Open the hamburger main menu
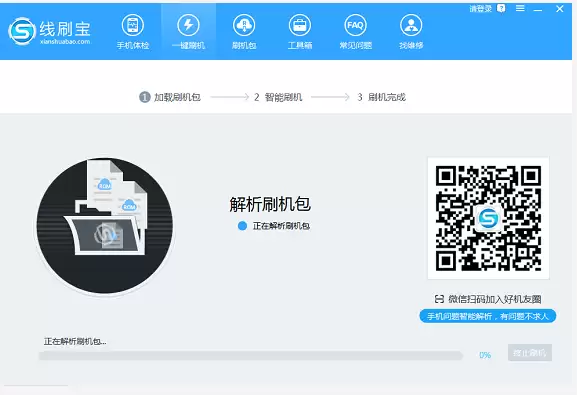 [x=520, y=8]
